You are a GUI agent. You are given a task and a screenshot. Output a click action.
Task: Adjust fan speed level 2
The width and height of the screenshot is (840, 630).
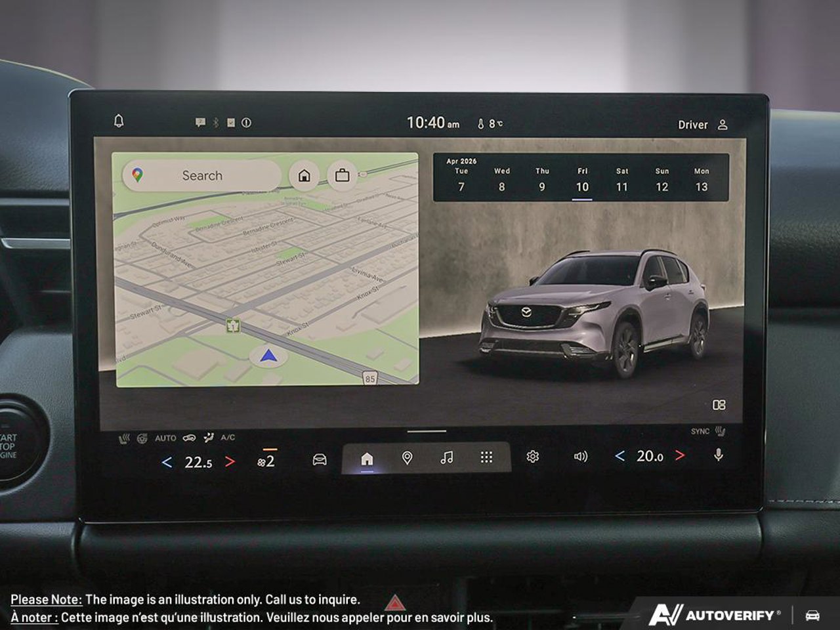266,461
